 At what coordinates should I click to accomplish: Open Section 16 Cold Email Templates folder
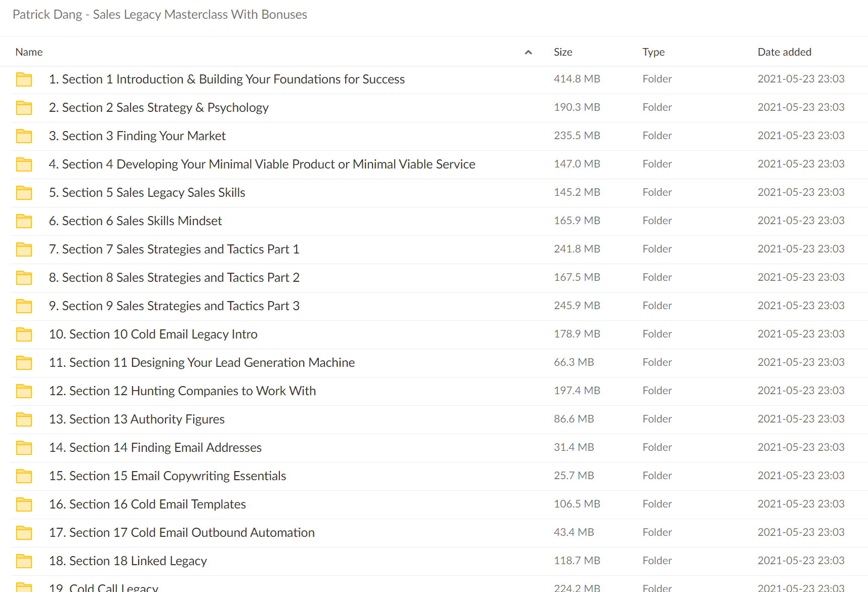coord(147,504)
